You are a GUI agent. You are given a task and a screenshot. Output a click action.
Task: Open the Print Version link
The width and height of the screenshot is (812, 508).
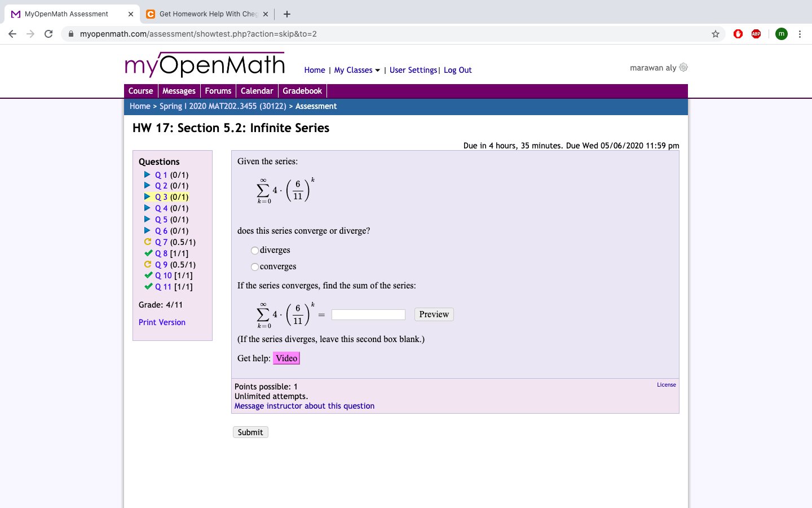coord(162,322)
